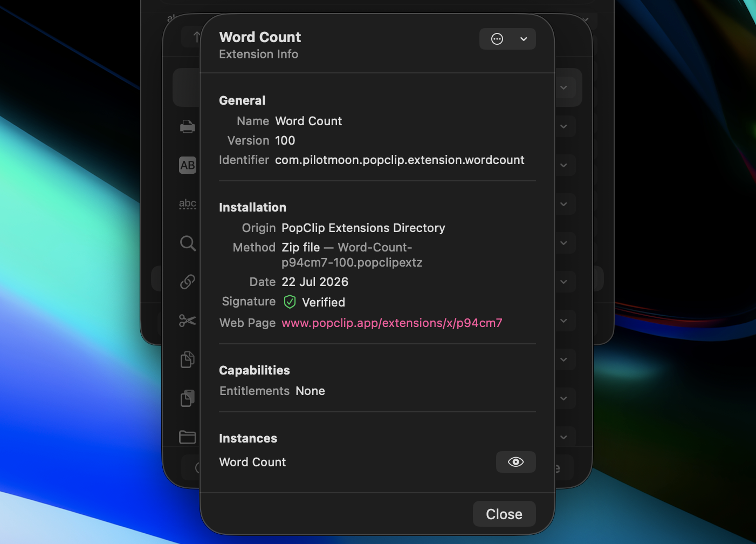The height and width of the screenshot is (544, 756).
Task: Click the Name value Word Count
Action: coord(308,121)
